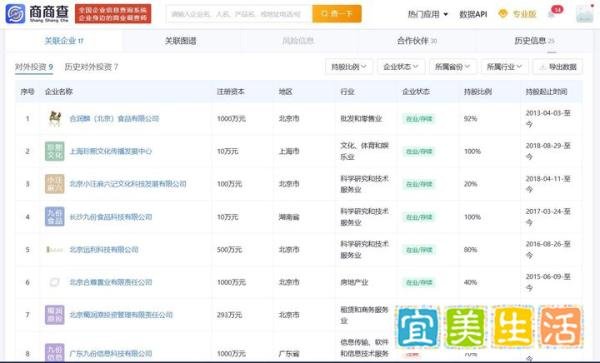Click the 房地产业 industry cell
The width and height of the screenshot is (600, 363).
(x=354, y=282)
